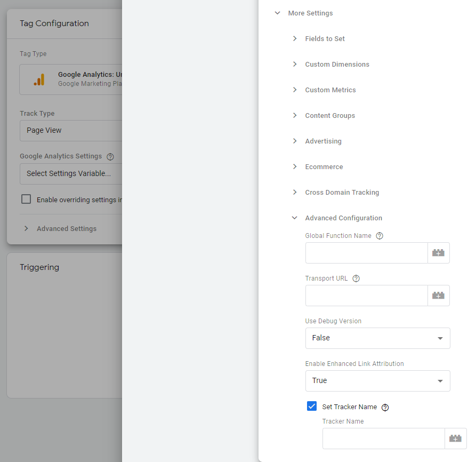
Task: Click the Transport URL text field
Action: tap(366, 296)
